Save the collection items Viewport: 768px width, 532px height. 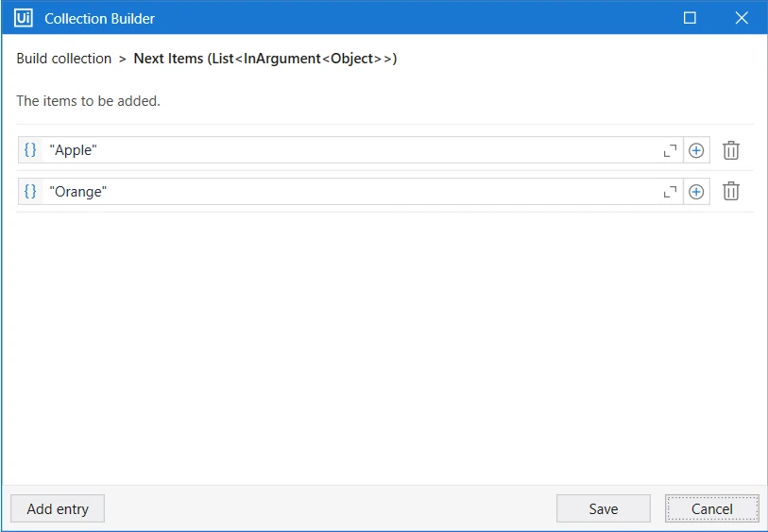[x=604, y=508]
